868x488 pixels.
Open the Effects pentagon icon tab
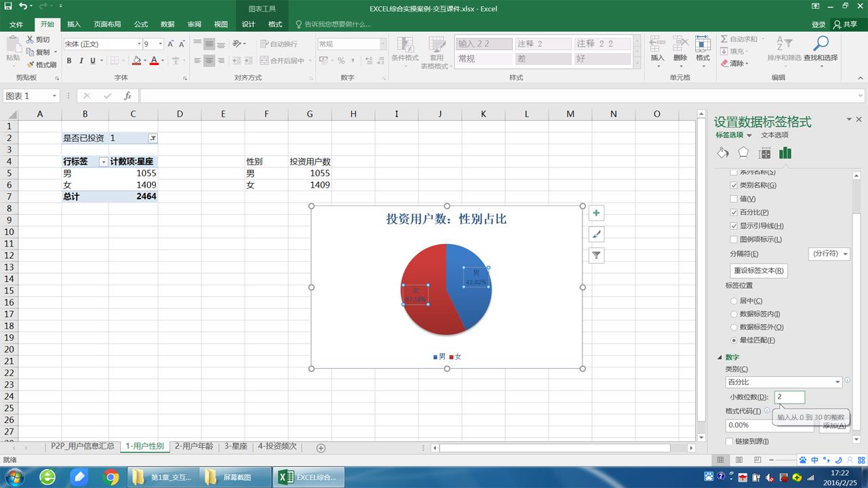744,153
